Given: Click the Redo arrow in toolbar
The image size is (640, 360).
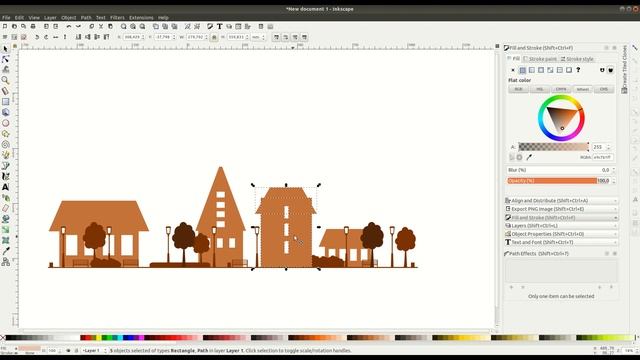Looking at the screenshot, I should coord(78,27).
